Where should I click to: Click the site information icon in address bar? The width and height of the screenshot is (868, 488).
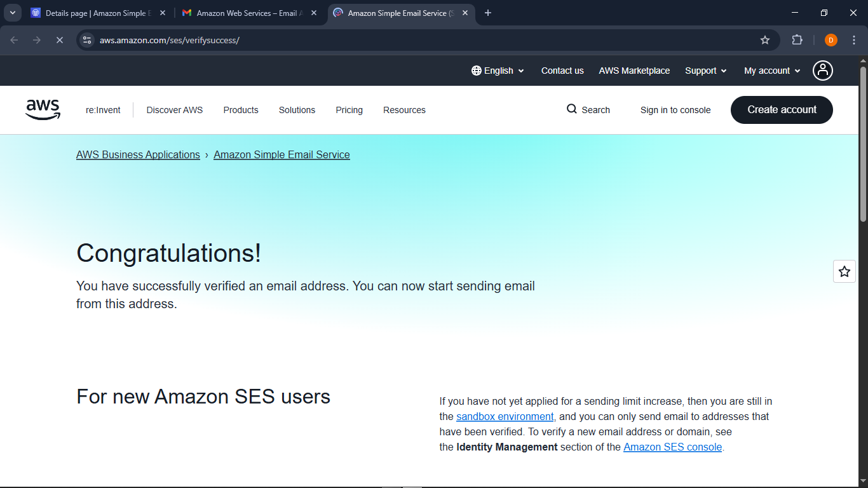pyautogui.click(x=86, y=39)
